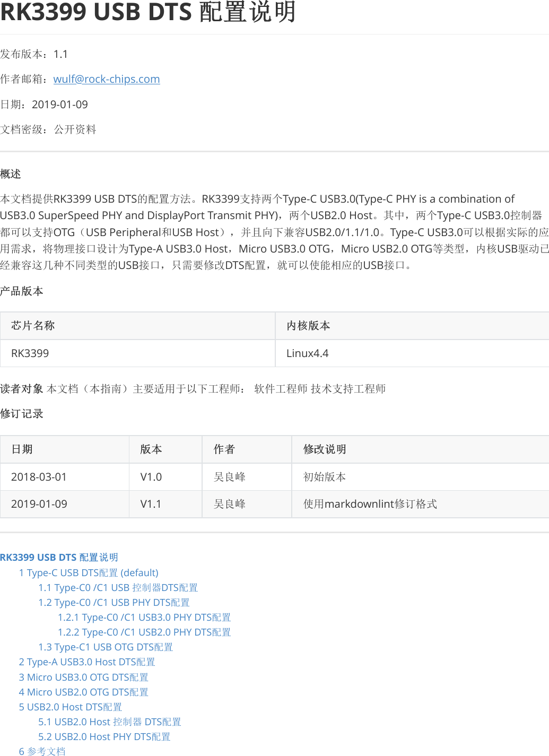Select the Linux4.4 kernel version cell
The width and height of the screenshot is (549, 756).
(x=308, y=353)
